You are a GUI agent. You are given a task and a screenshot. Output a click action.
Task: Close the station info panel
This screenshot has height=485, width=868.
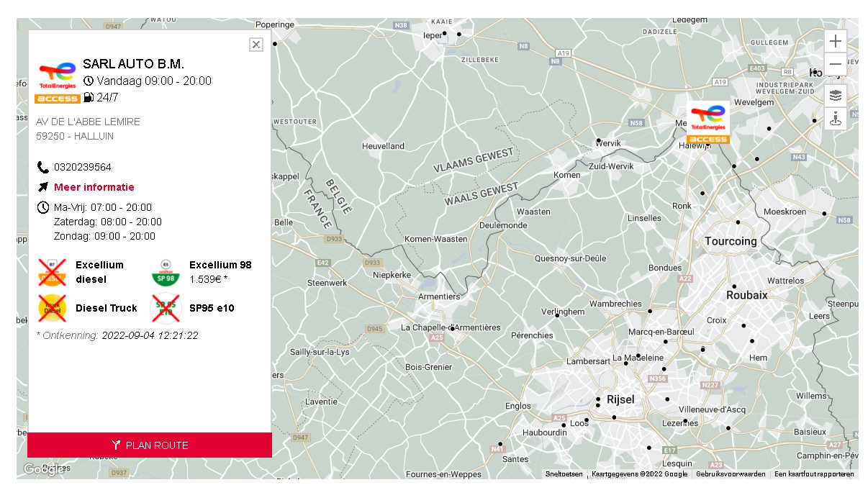[x=256, y=45]
